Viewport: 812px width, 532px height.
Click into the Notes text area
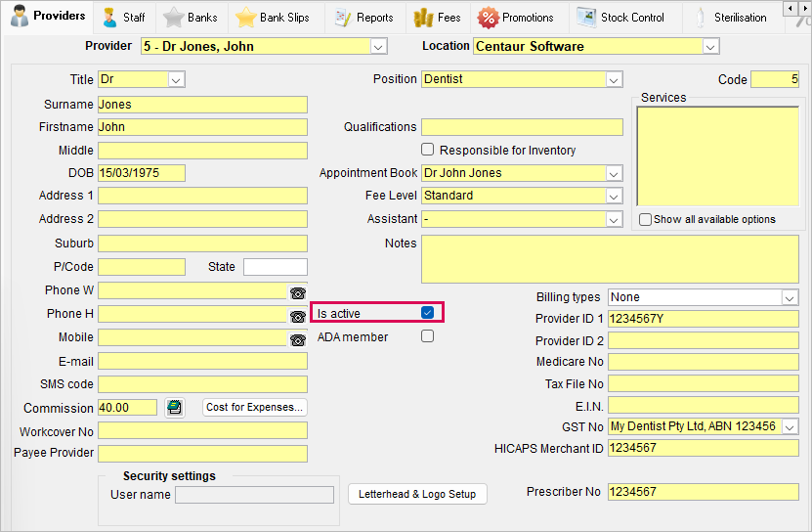(610, 259)
